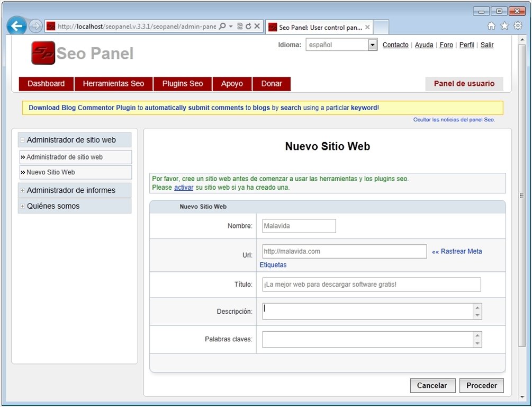This screenshot has width=532, height=407.
Task: Click the page scrollbar down arrow
Action: [x=522, y=397]
